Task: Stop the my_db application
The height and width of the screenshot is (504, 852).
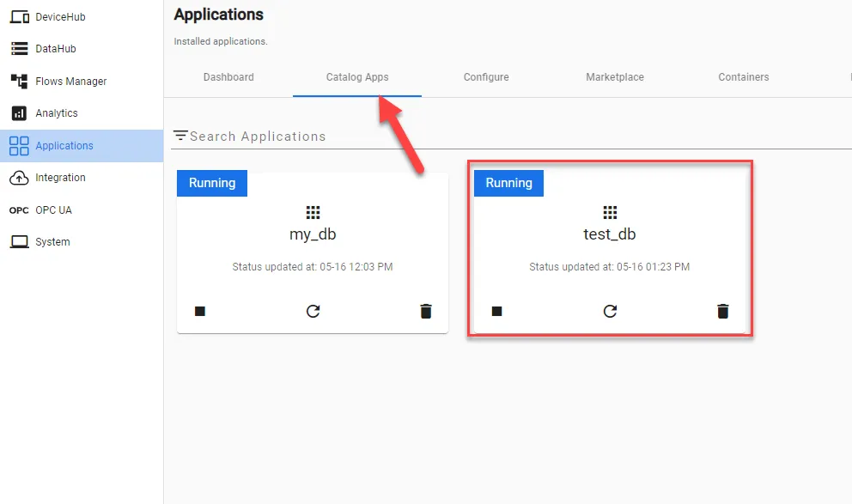Action: tap(200, 311)
